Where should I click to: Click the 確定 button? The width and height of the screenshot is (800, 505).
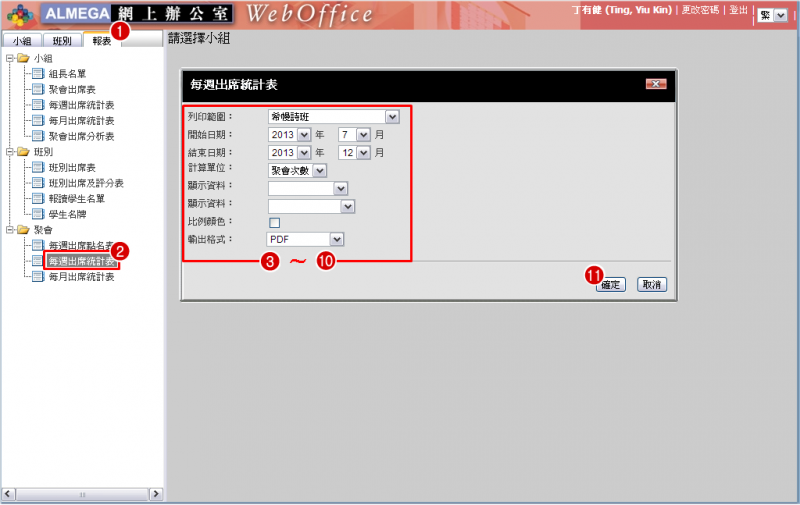611,285
